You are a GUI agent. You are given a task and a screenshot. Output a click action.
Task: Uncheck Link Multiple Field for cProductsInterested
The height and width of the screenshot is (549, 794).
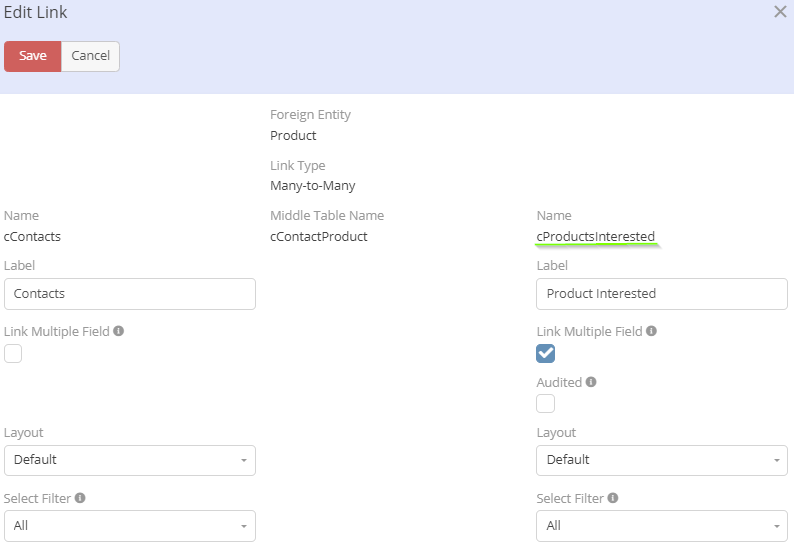pyautogui.click(x=545, y=353)
